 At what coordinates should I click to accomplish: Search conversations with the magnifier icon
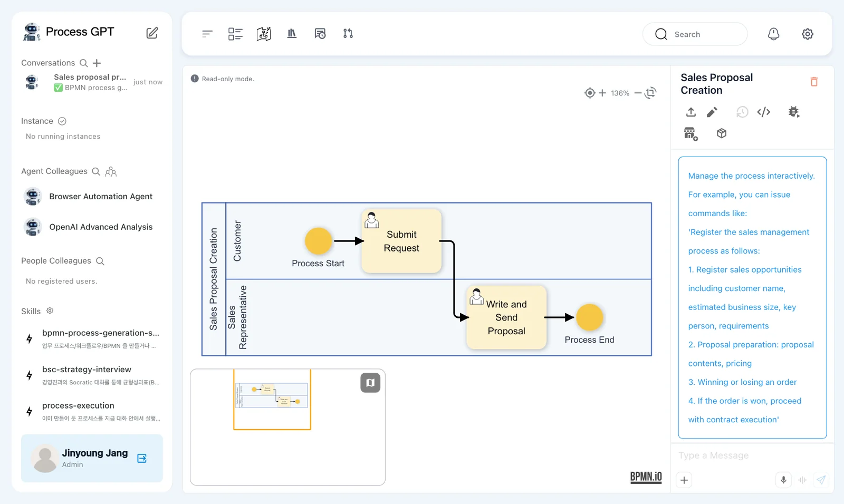pyautogui.click(x=83, y=63)
